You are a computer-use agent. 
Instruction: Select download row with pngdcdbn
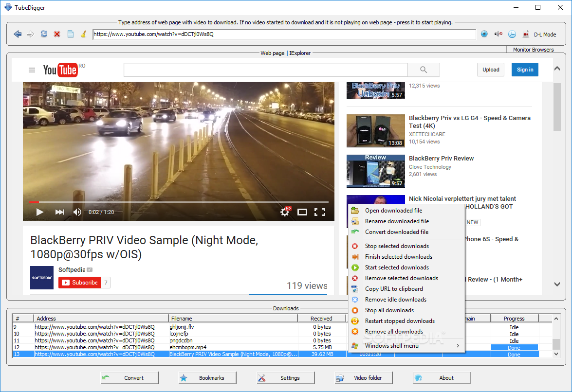pyautogui.click(x=276, y=340)
